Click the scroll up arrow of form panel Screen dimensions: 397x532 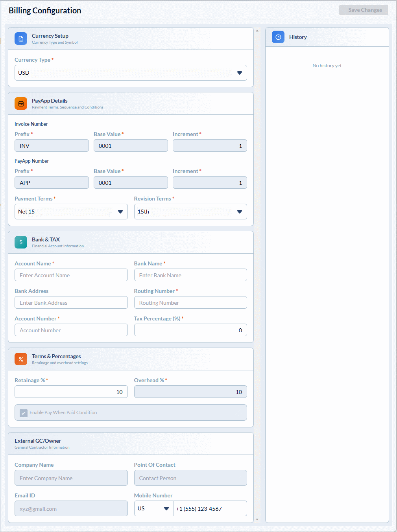coord(257,31)
